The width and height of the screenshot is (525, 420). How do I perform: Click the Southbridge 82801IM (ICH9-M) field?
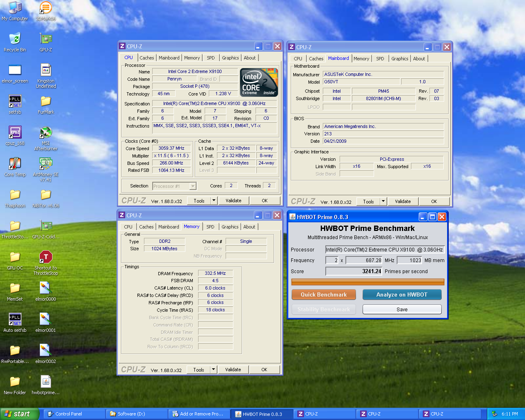(383, 98)
